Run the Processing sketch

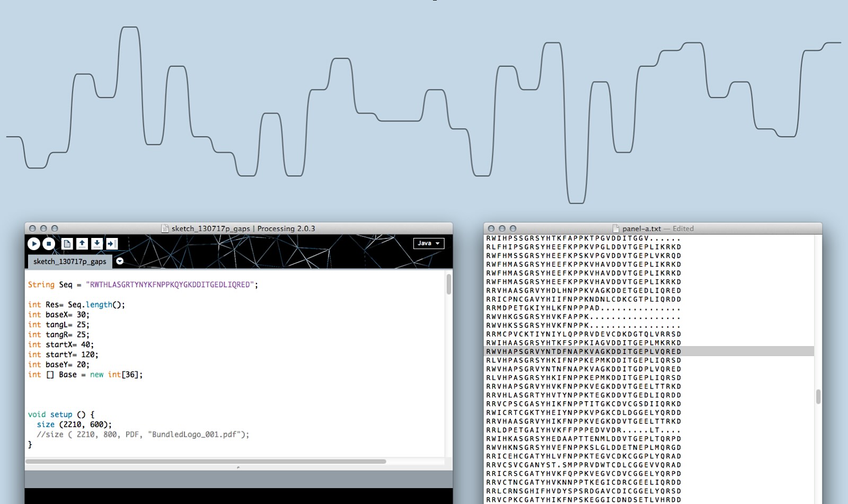(34, 244)
